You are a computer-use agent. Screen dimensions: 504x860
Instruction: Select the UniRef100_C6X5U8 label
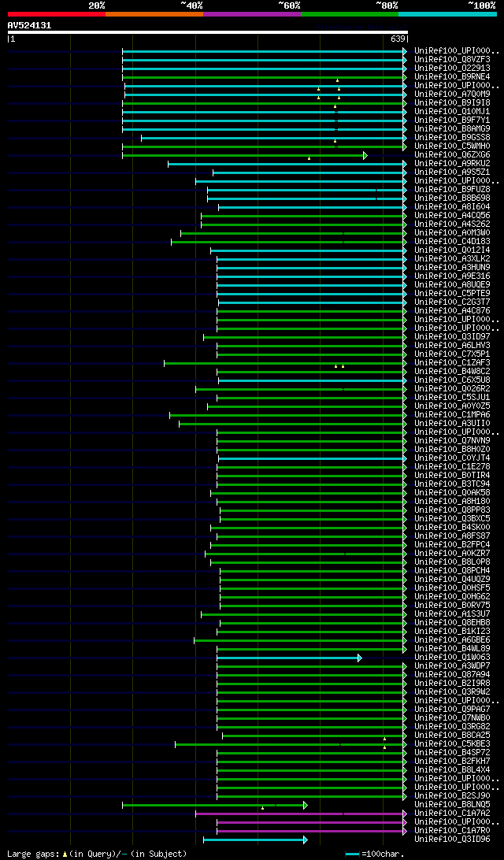point(453,380)
